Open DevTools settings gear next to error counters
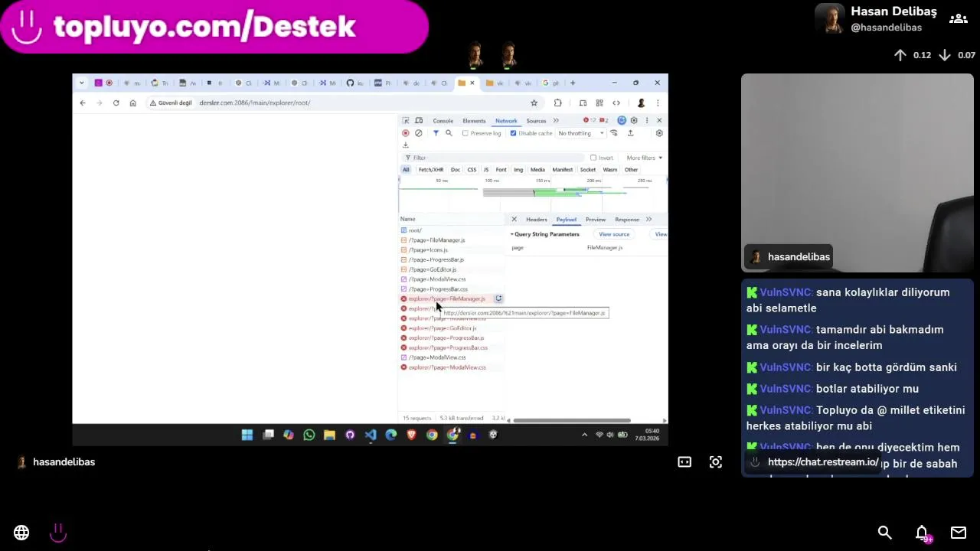 634,121
